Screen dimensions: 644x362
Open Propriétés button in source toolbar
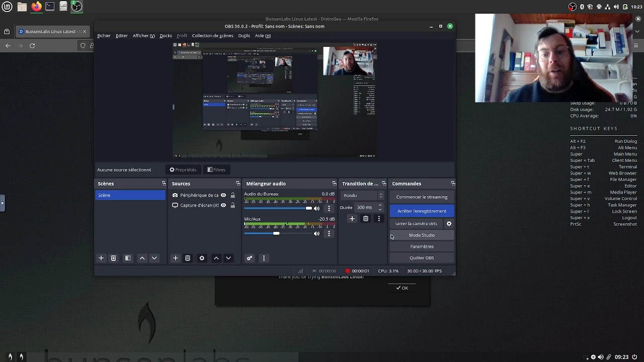tap(183, 170)
